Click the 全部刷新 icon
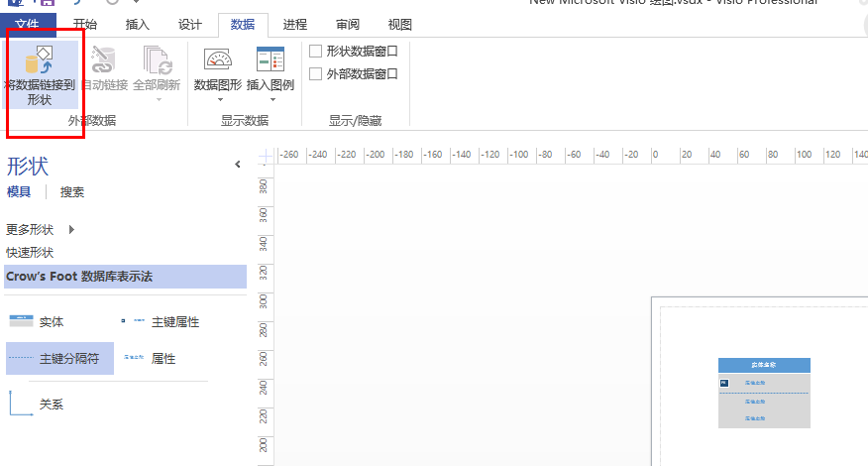 [x=157, y=59]
